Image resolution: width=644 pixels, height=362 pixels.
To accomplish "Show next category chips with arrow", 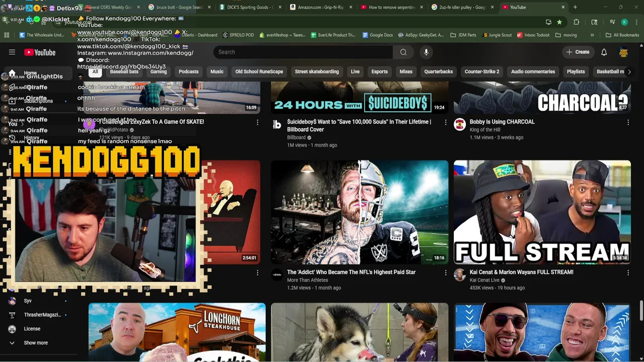I will (x=629, y=72).
